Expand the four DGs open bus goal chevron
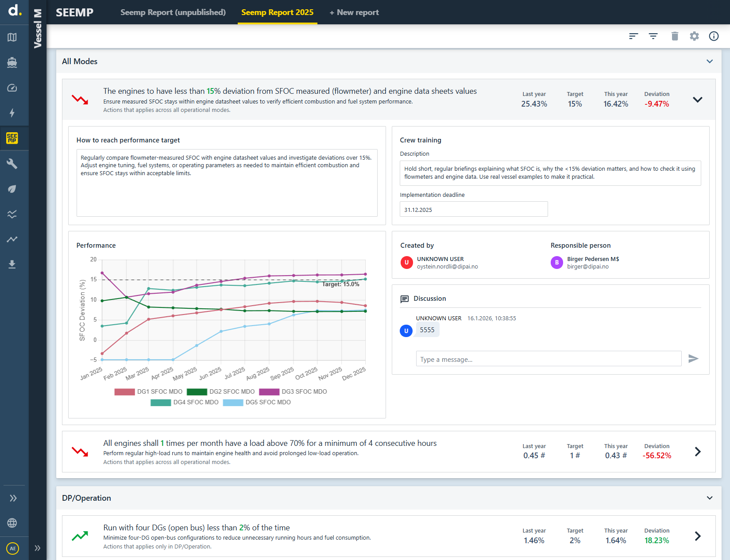Screen dimensions: 730x560 click(x=698, y=536)
